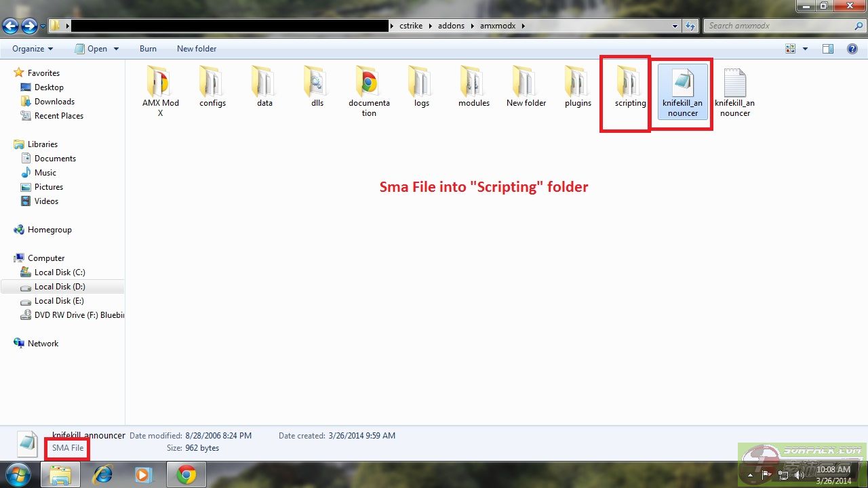Click the Burn toolbar button
This screenshot has height=488, width=868.
pos(148,49)
